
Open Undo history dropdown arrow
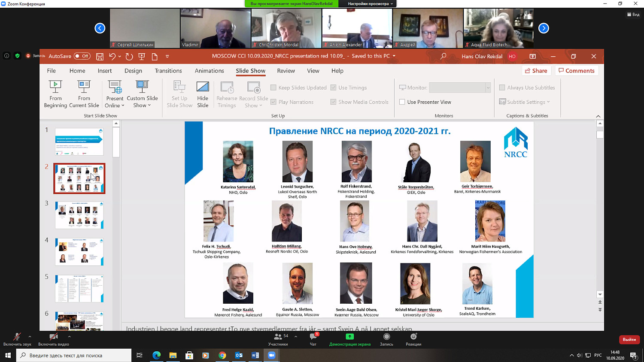(119, 56)
